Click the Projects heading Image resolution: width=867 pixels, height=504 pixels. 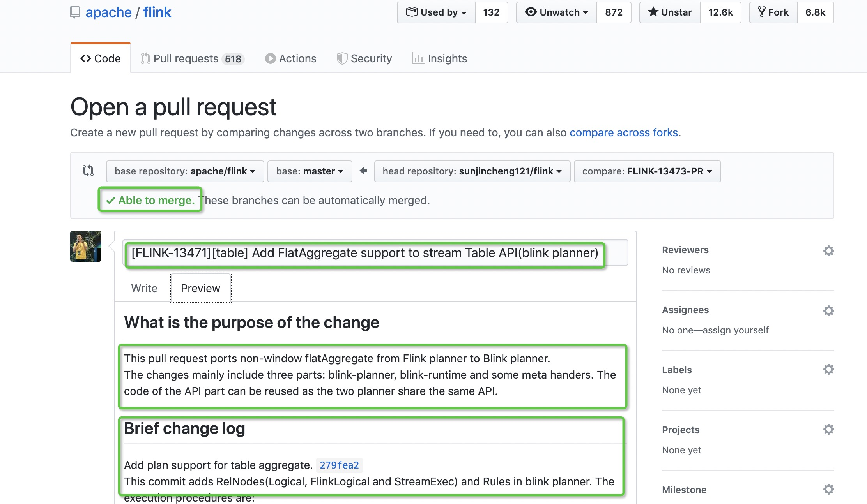point(681,430)
